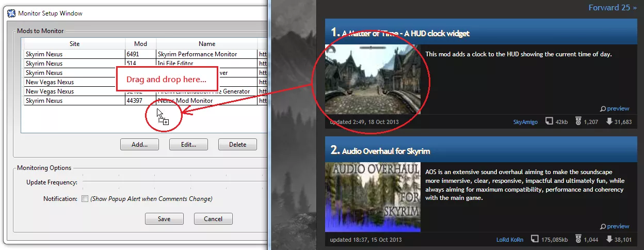644x250 pixels.
Task: Toggle the Show Popup Alert notification checkbox
Action: point(85,199)
